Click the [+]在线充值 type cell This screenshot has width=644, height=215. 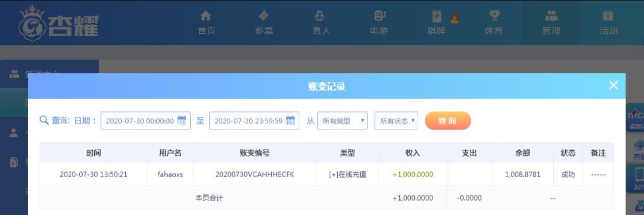click(x=348, y=174)
